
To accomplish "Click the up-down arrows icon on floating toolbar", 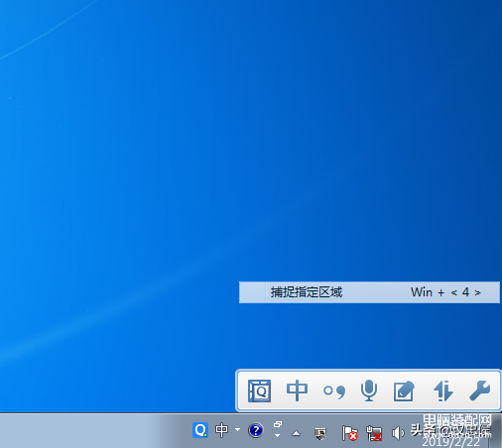I will tap(443, 391).
